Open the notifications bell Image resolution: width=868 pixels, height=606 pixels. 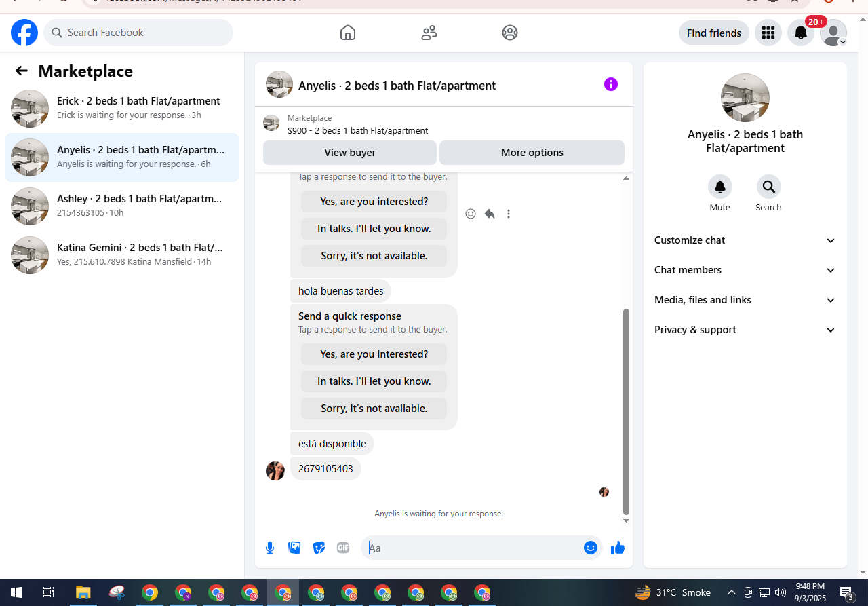801,33
